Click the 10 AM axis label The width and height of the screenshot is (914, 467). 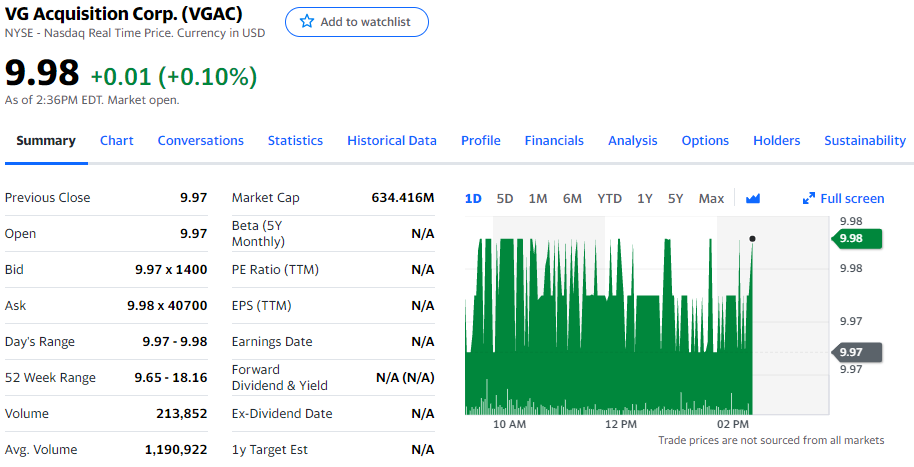(509, 424)
